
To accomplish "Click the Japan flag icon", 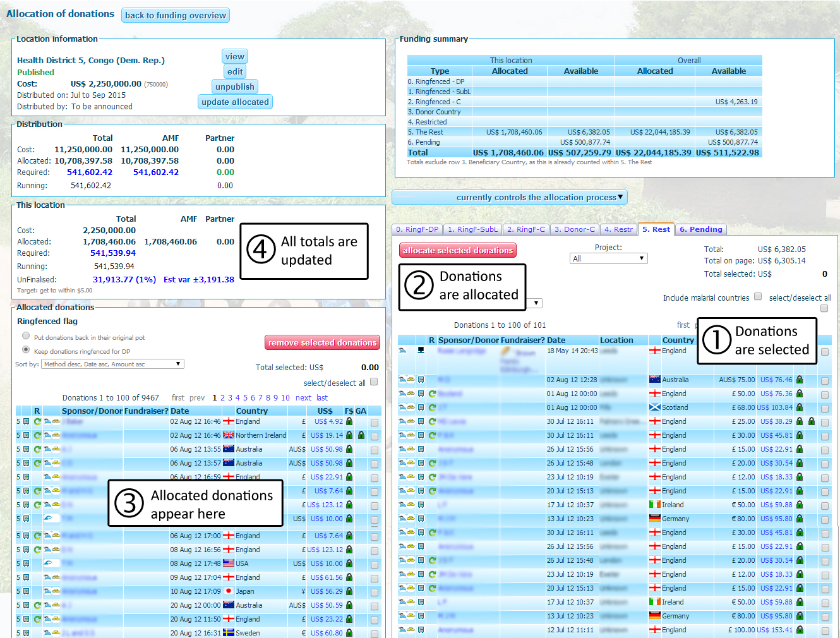I will click(229, 591).
